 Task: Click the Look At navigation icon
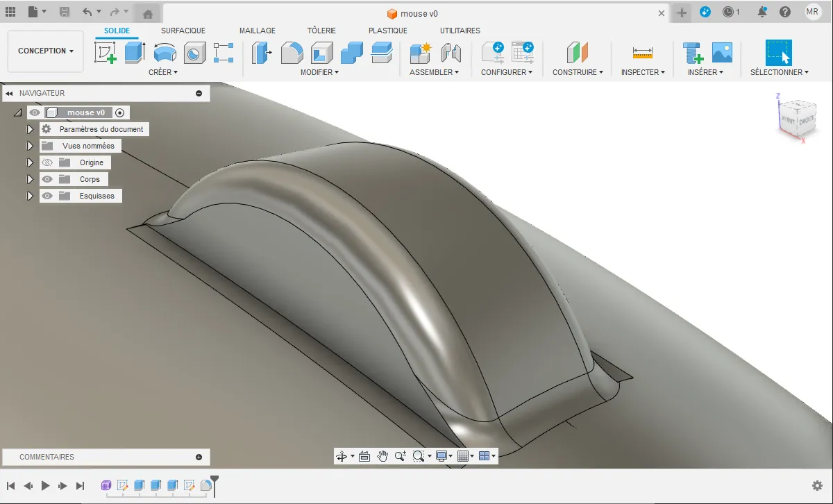click(364, 456)
